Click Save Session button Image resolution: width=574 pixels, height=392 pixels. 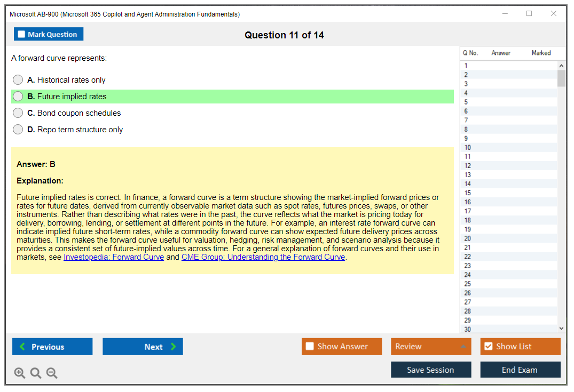pos(431,370)
